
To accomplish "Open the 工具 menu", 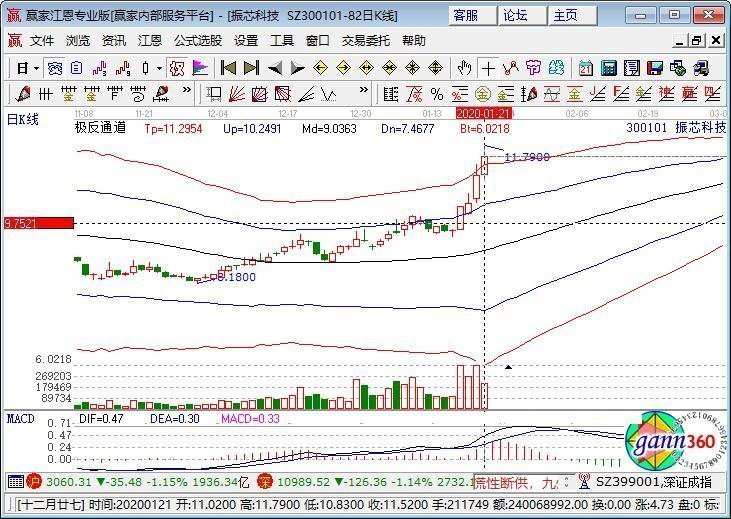I will click(x=282, y=41).
